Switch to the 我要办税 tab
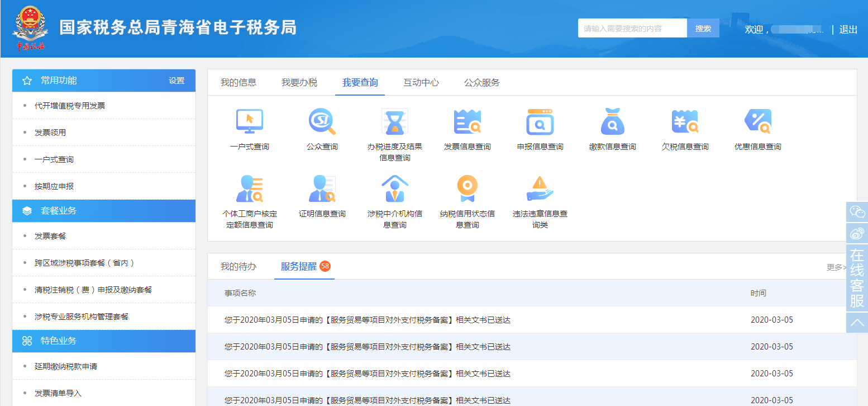 (x=299, y=83)
